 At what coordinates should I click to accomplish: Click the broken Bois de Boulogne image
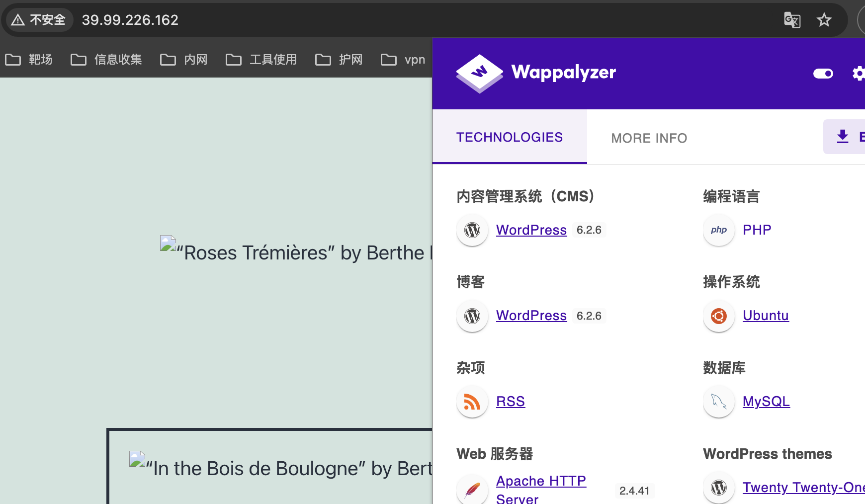click(x=137, y=459)
